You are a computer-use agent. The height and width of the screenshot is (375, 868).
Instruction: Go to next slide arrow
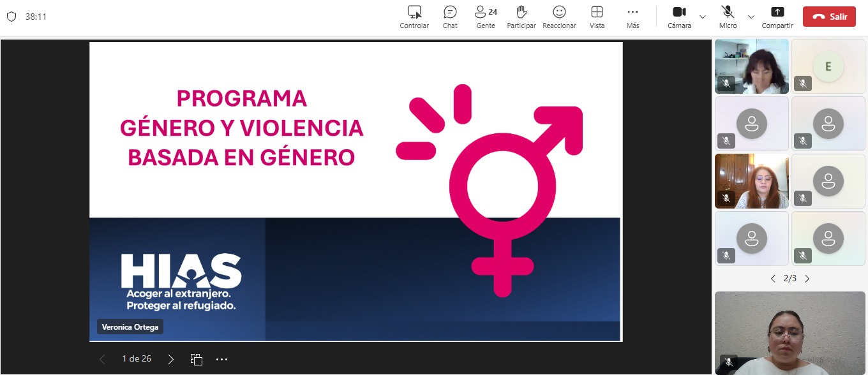(170, 359)
